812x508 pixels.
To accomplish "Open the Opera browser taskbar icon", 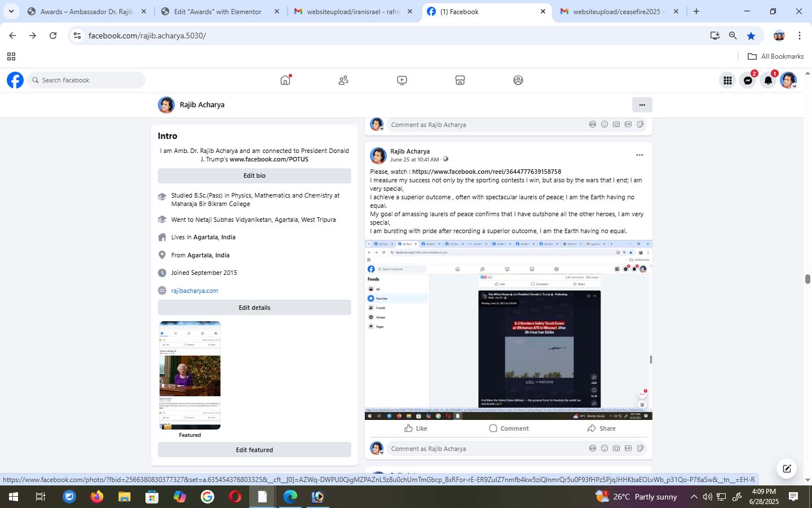I will click(235, 497).
